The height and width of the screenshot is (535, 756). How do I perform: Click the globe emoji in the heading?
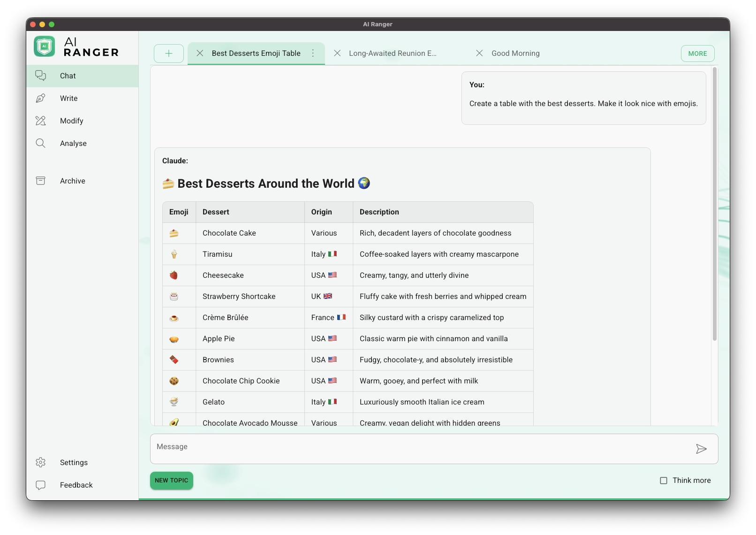coord(364,183)
